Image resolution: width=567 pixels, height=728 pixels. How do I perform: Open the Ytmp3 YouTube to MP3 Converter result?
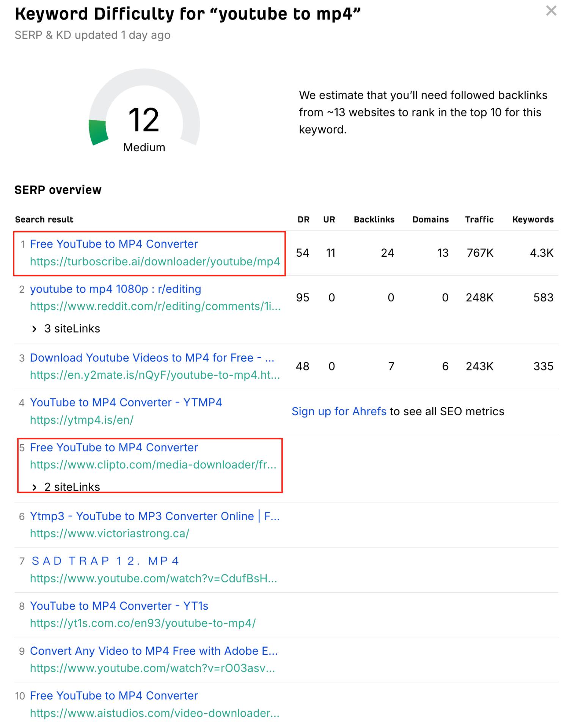click(155, 516)
